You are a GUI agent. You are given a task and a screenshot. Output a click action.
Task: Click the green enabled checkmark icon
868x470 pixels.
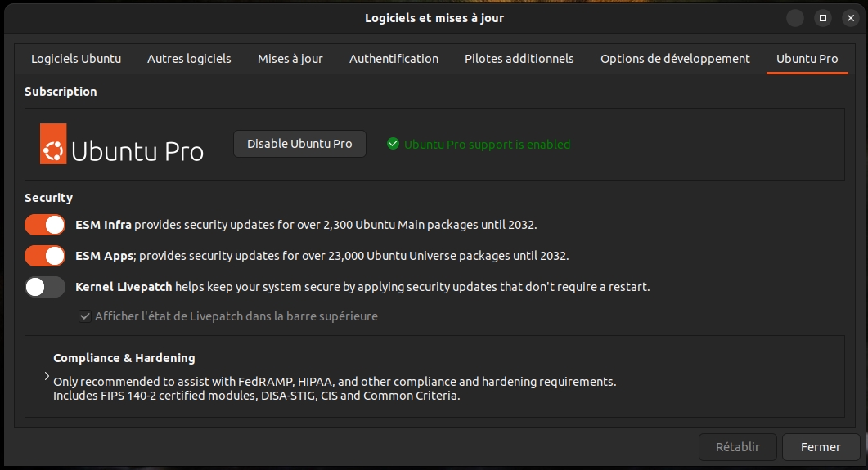coord(393,144)
